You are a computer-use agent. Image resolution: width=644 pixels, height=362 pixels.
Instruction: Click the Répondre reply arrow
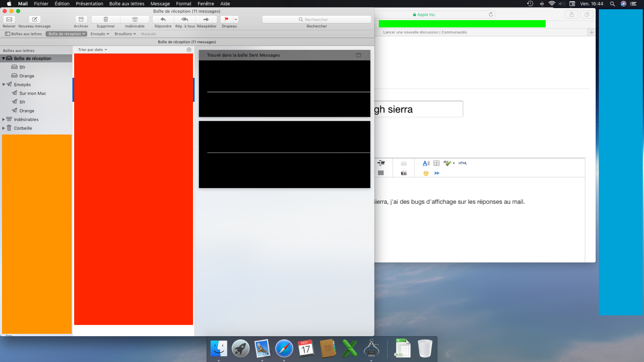pos(163,19)
